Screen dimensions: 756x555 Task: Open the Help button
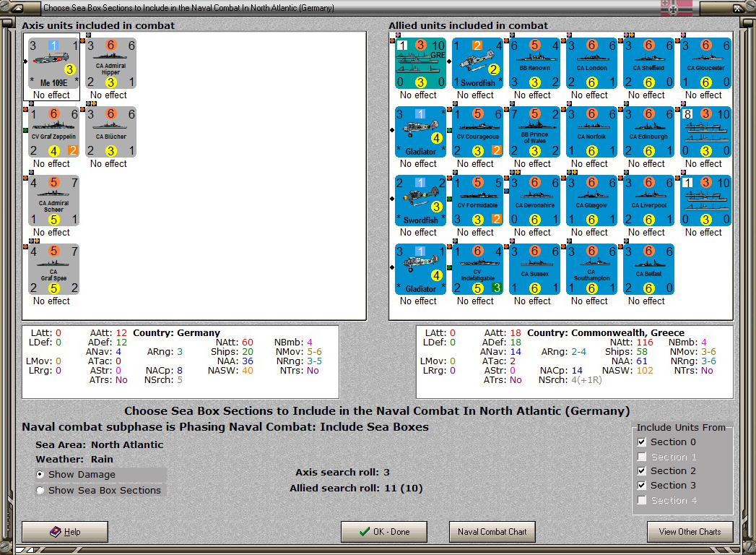(x=64, y=531)
